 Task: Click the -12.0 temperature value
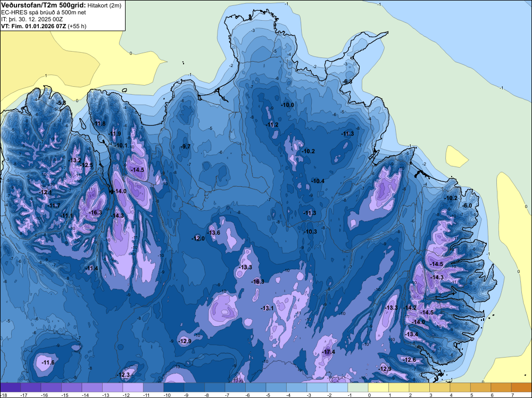click(198, 238)
